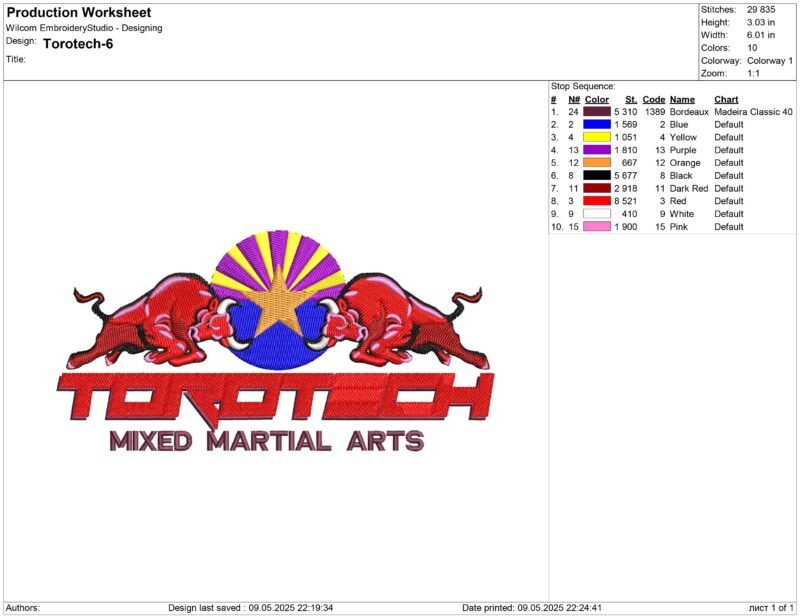Image resolution: width=800 pixels, height=616 pixels.
Task: Click 'Design last saved' timestamp in footer
Action: tap(251, 608)
